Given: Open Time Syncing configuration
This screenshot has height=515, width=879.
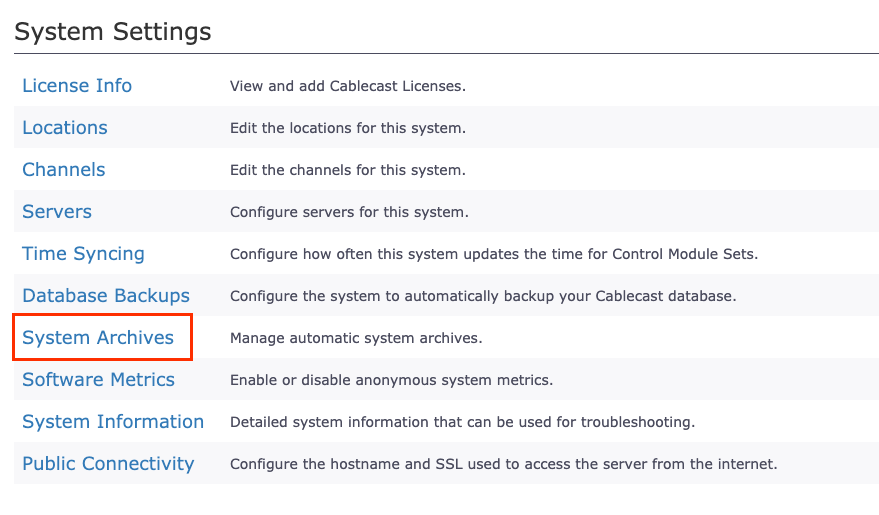Looking at the screenshot, I should pyautogui.click(x=83, y=254).
